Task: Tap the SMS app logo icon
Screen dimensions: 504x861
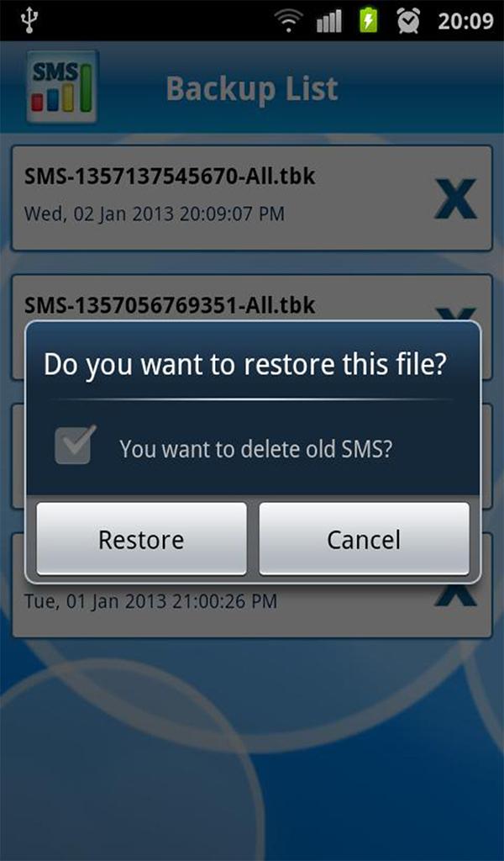Action: 62,87
